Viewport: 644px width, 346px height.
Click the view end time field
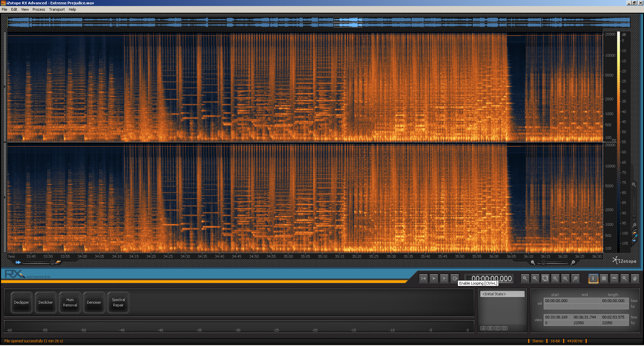(586, 317)
